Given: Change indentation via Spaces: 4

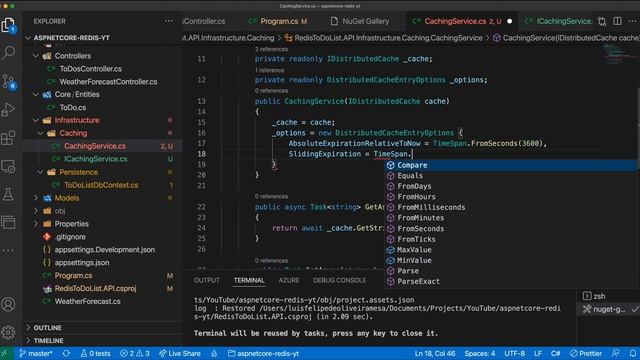Looking at the screenshot, I should [x=480, y=353].
